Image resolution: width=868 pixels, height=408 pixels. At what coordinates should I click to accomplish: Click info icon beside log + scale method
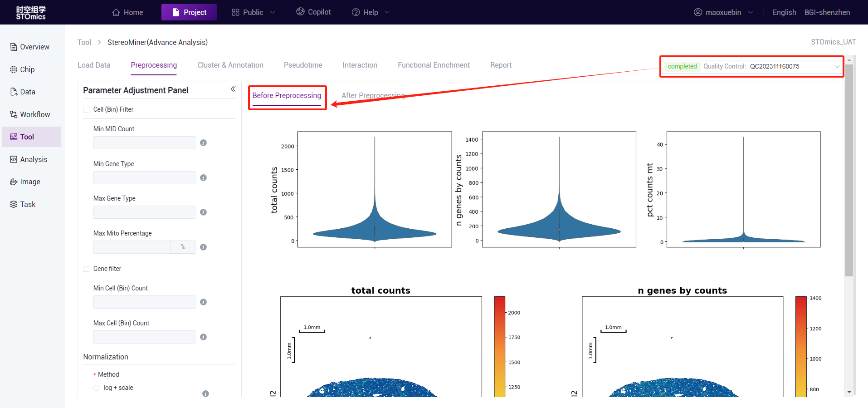(x=205, y=393)
